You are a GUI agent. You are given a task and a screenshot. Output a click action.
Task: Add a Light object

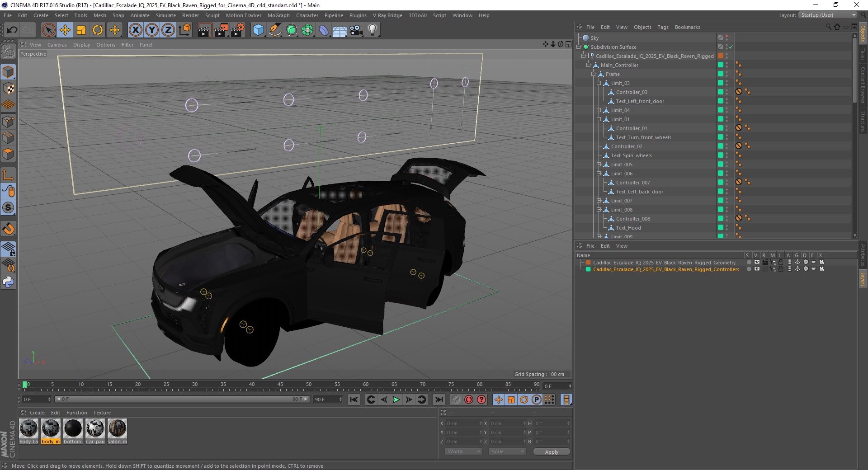(x=373, y=30)
